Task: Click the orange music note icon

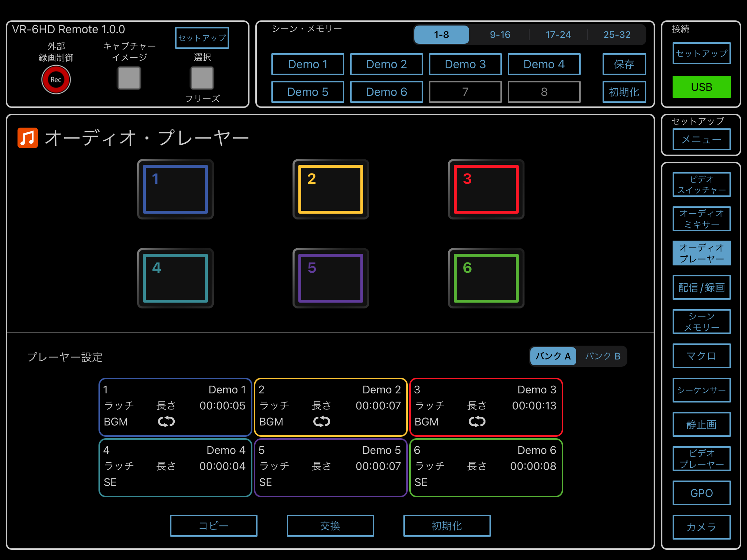Action: coord(28,138)
